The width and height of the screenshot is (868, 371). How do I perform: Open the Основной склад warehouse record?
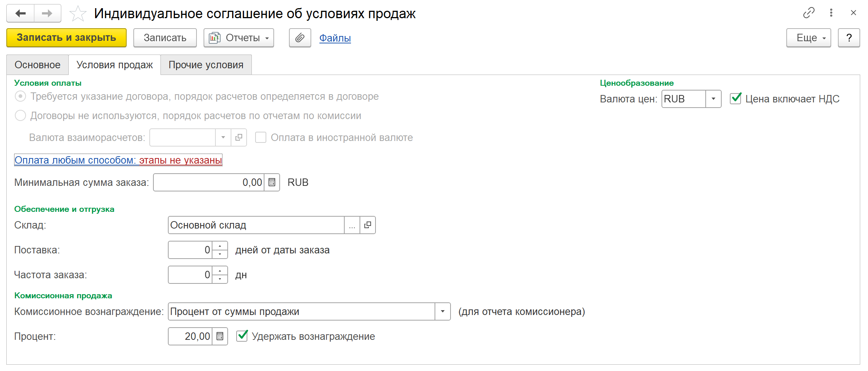(368, 225)
